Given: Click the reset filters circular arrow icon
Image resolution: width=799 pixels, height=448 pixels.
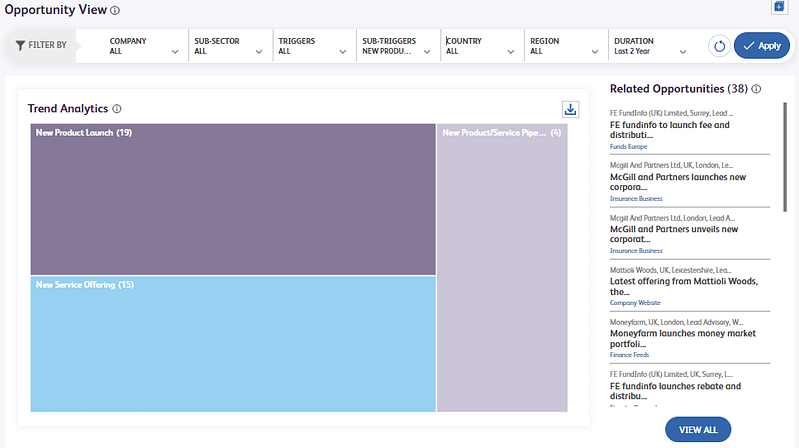Looking at the screenshot, I should pyautogui.click(x=719, y=46).
